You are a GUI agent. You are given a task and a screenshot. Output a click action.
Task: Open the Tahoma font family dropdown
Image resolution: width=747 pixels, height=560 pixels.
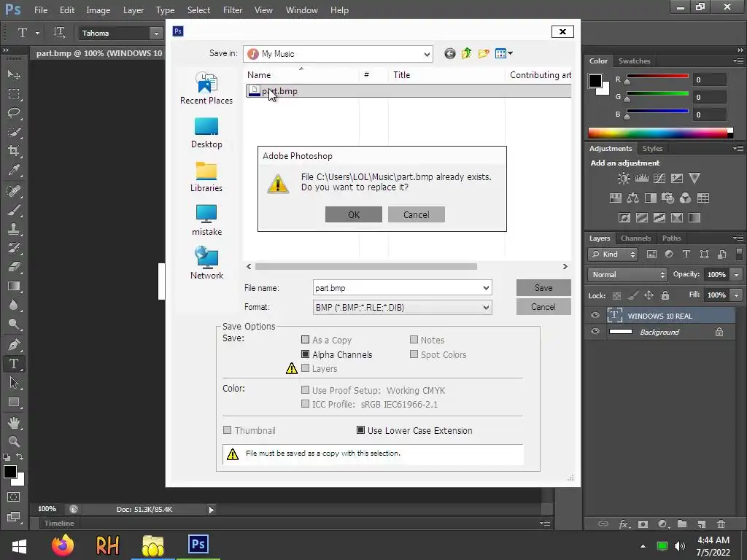coord(156,33)
